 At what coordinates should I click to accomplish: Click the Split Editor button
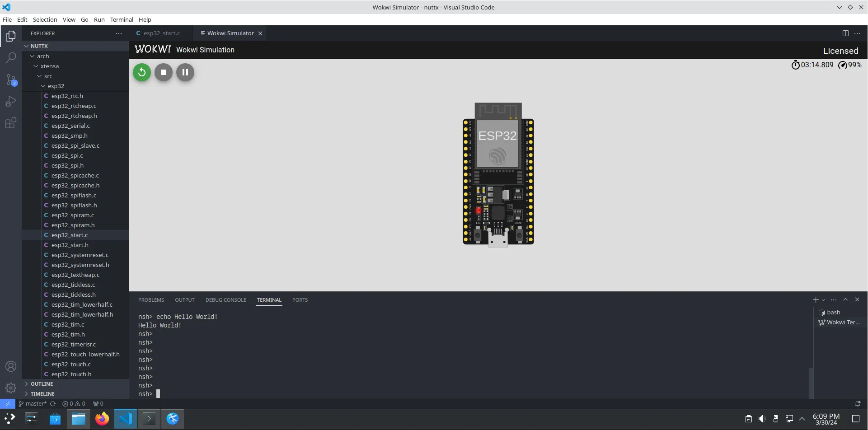(845, 33)
